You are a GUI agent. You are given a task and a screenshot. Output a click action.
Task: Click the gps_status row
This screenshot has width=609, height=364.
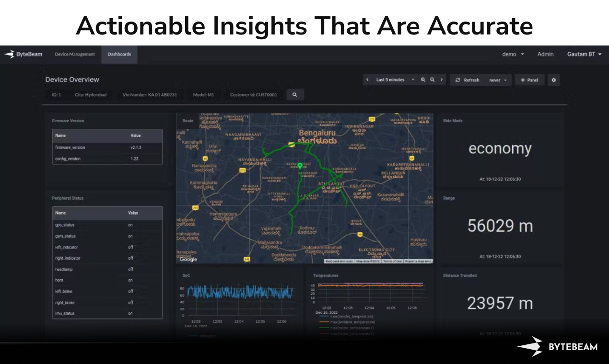point(107,225)
